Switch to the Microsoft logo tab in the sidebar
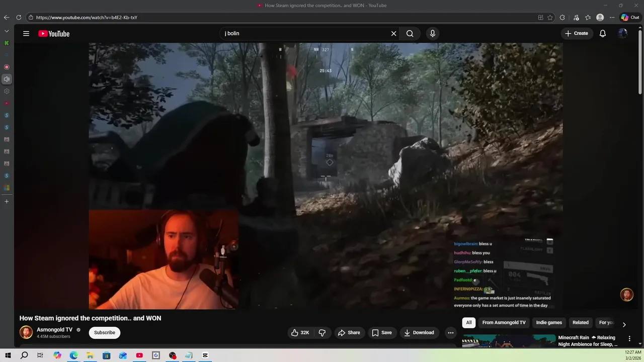 pyautogui.click(x=7, y=188)
